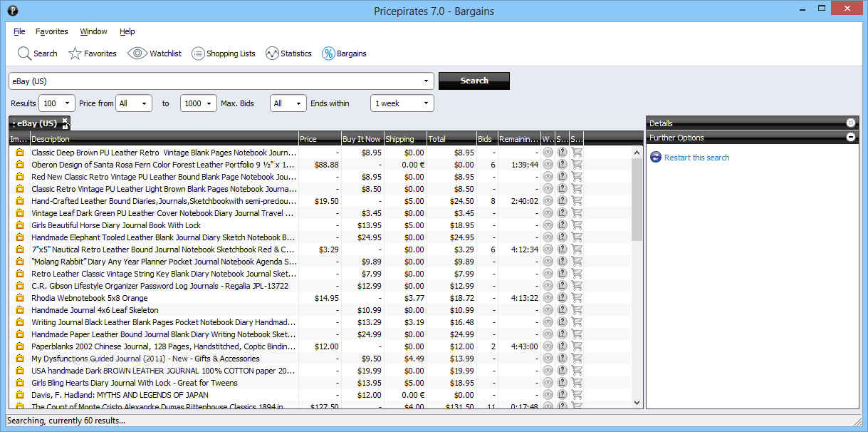Viewport: 868px width, 432px height.
Task: Toggle watchlist eye for Handmade Paper Leather Bound Journal
Action: click(548, 334)
